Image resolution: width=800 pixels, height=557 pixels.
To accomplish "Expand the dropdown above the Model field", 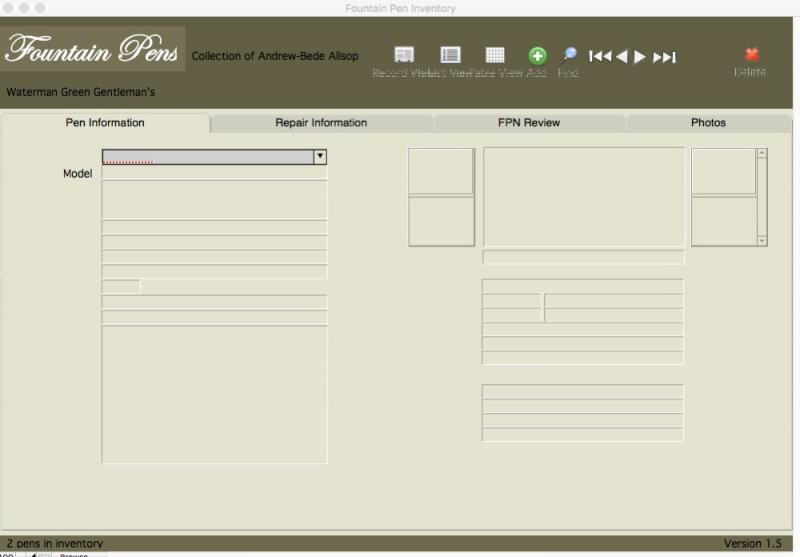I will [320, 157].
